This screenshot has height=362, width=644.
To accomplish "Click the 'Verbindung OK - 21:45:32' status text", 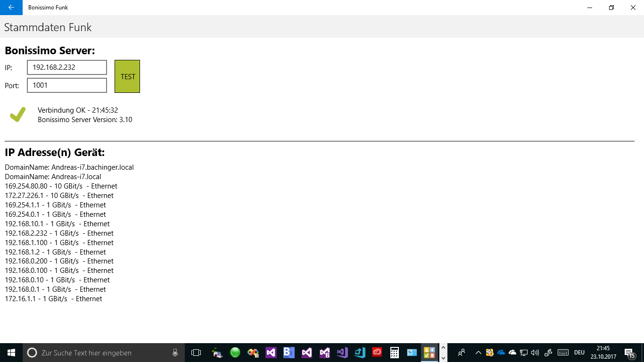I will pyautogui.click(x=78, y=110).
